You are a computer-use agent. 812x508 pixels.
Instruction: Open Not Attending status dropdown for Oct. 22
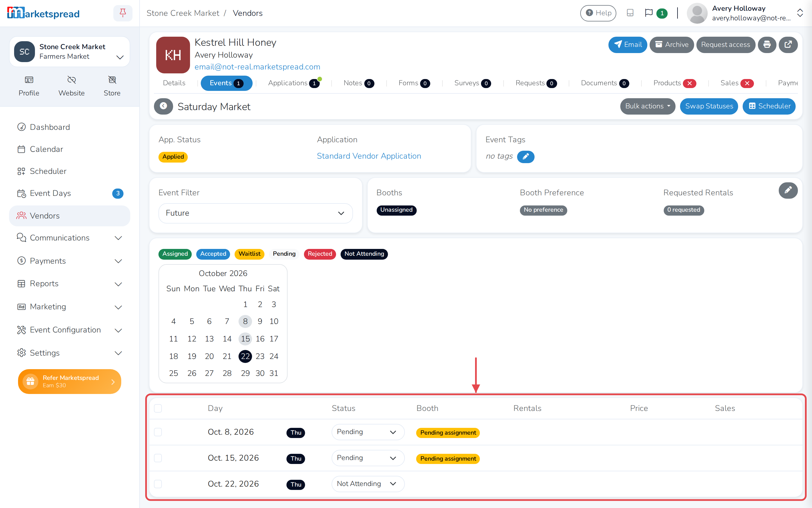368,484
